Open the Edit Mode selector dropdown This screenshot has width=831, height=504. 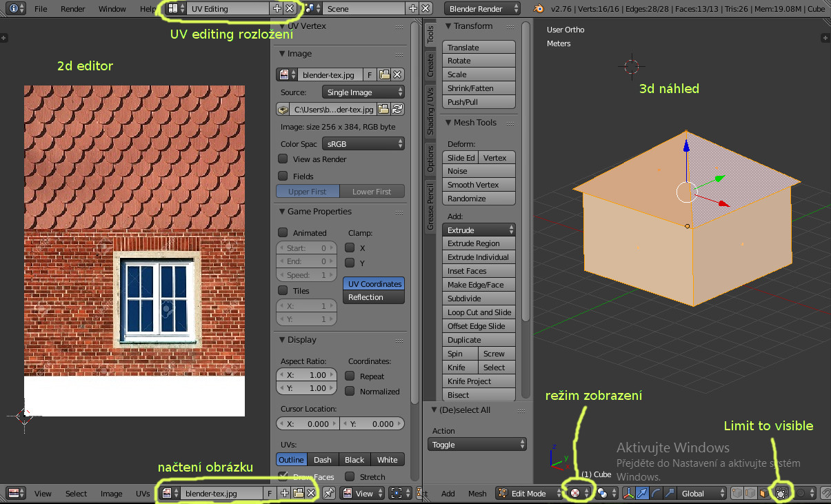[x=530, y=494]
